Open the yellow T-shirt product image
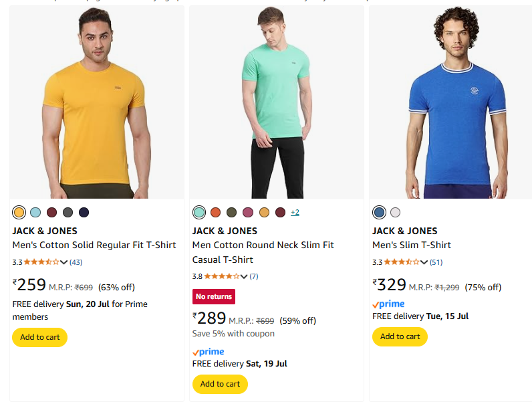Image resolution: width=532 pixels, height=406 pixels. coord(97,102)
